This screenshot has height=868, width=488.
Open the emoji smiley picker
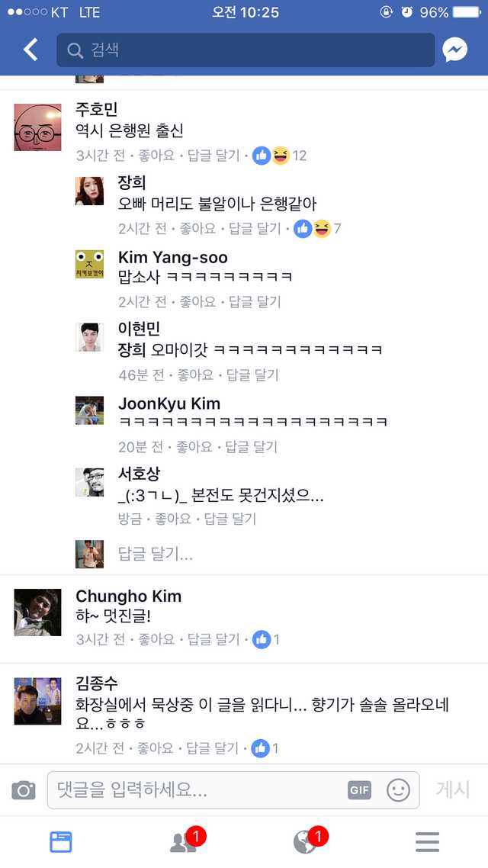[398, 790]
